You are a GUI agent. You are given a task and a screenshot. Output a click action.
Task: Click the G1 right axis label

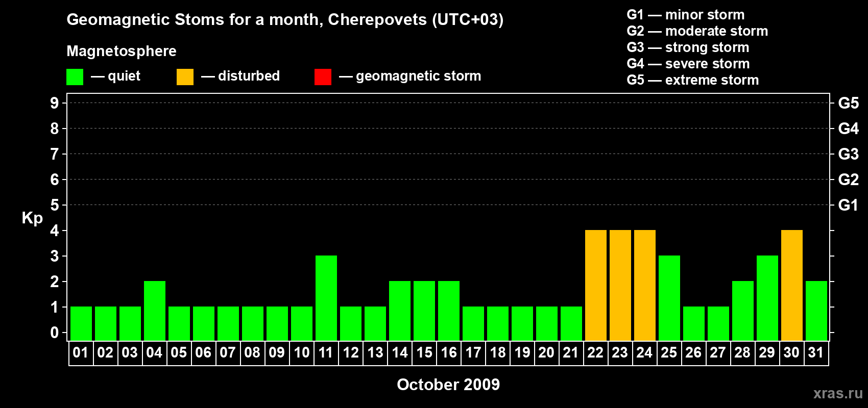point(849,205)
